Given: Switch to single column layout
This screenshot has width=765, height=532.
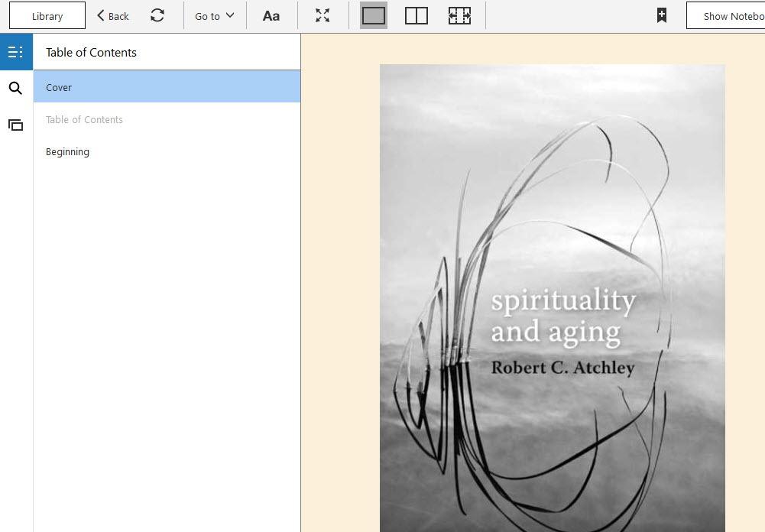Looking at the screenshot, I should (x=374, y=16).
